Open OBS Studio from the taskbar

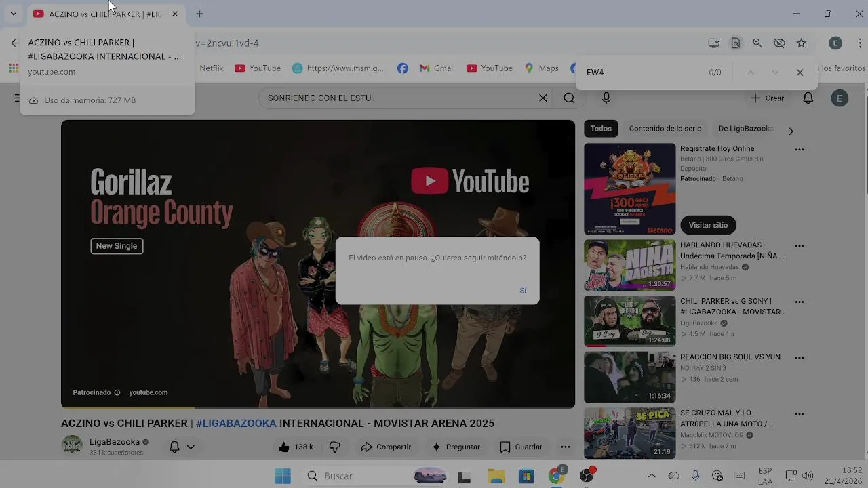tap(587, 476)
